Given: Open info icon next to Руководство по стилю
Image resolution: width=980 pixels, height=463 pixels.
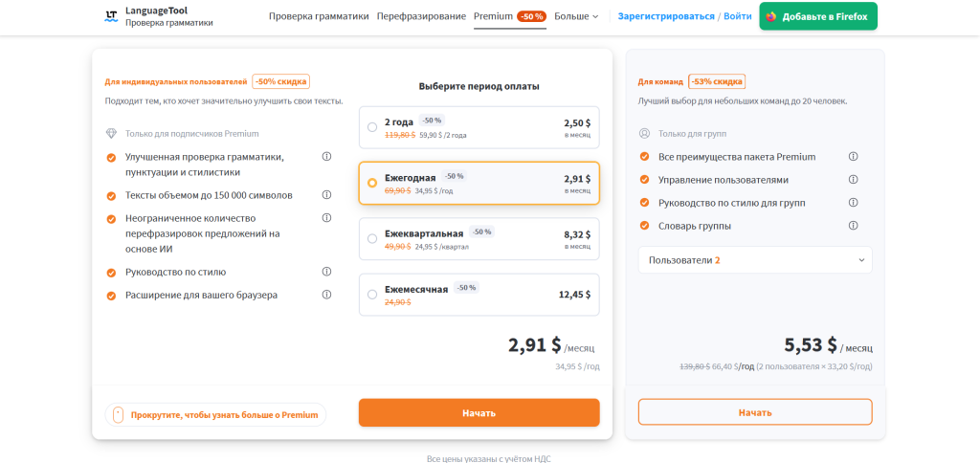Looking at the screenshot, I should coord(326,271).
